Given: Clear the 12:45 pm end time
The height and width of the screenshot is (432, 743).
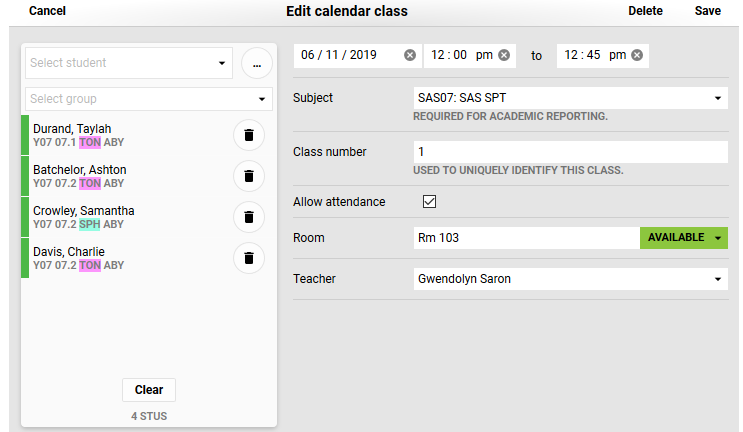Looking at the screenshot, I should [637, 56].
